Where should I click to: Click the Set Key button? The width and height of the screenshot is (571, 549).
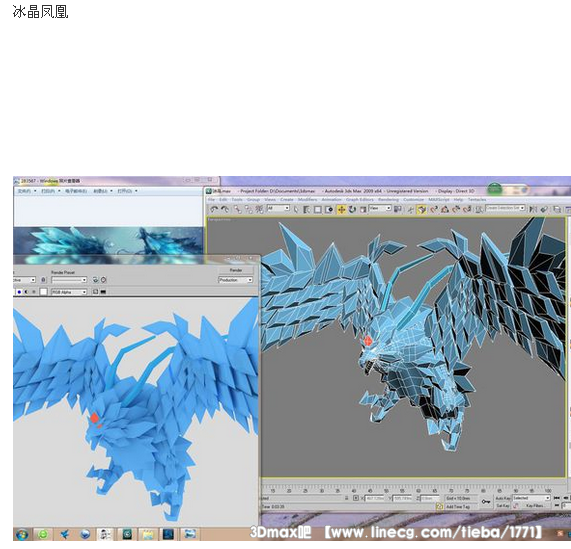(x=503, y=505)
